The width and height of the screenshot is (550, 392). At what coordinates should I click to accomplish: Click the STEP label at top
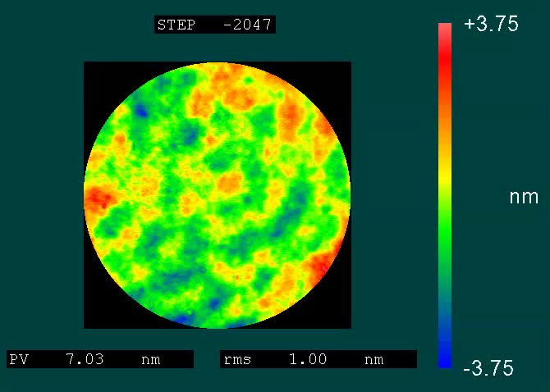tap(176, 25)
